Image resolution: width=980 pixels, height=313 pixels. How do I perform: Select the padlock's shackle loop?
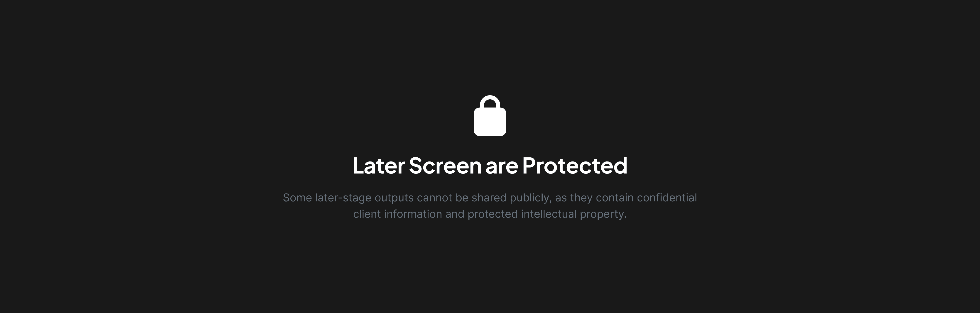[490, 102]
